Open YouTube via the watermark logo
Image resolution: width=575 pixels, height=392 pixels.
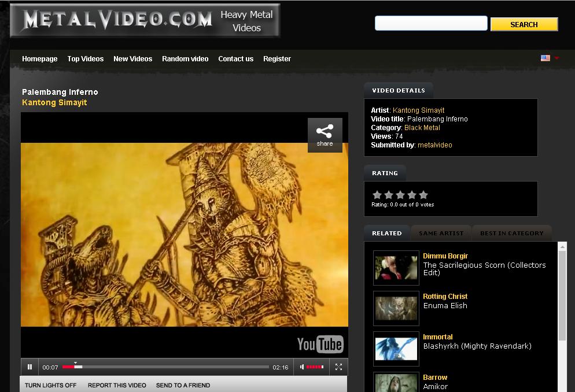point(320,344)
